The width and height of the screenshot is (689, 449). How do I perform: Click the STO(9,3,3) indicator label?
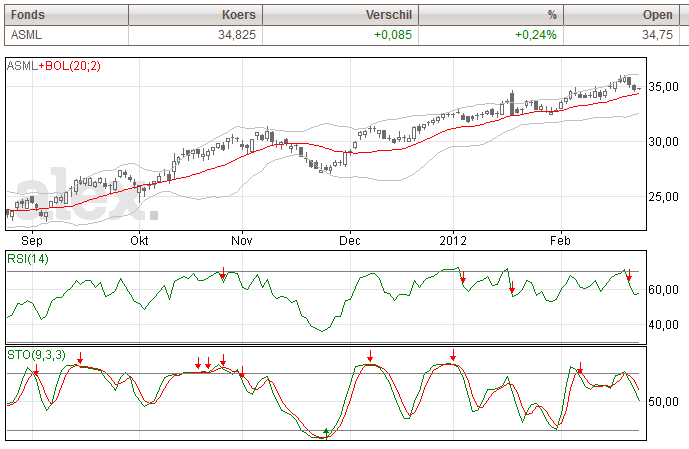pyautogui.click(x=36, y=355)
